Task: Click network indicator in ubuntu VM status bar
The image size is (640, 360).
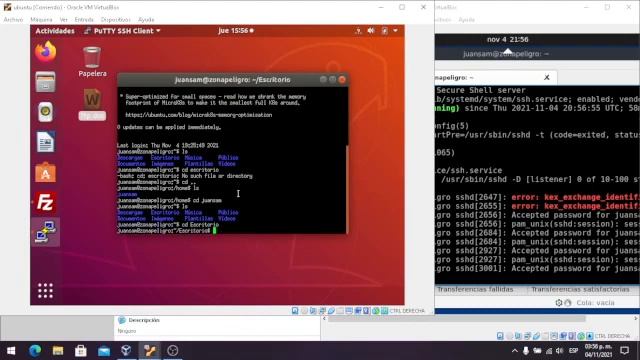Action: 322,311
